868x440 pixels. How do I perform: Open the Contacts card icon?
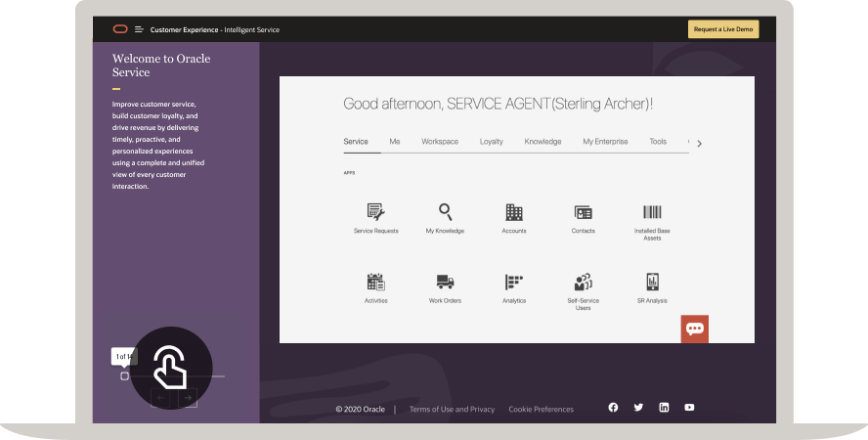click(x=583, y=212)
